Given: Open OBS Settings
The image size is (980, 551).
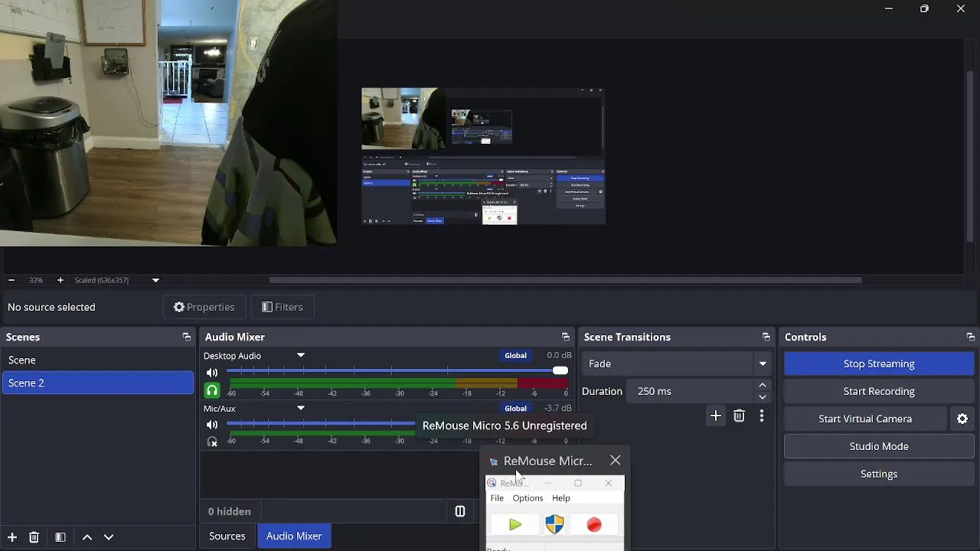Looking at the screenshot, I should 879,474.
